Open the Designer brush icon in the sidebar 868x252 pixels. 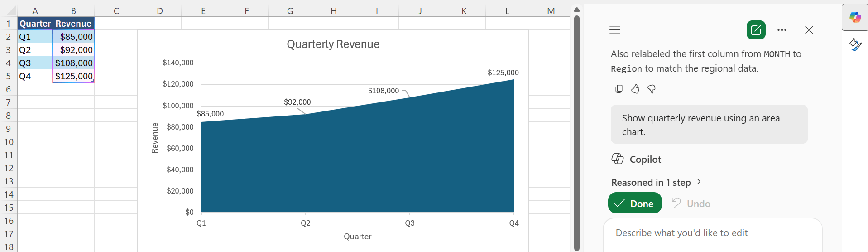[855, 44]
